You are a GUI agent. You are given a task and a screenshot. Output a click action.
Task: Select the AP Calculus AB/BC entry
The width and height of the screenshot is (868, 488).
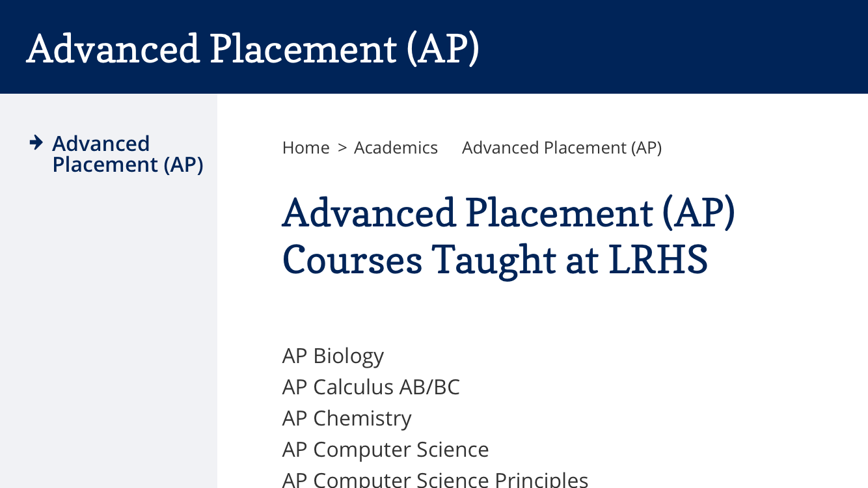coord(371,387)
